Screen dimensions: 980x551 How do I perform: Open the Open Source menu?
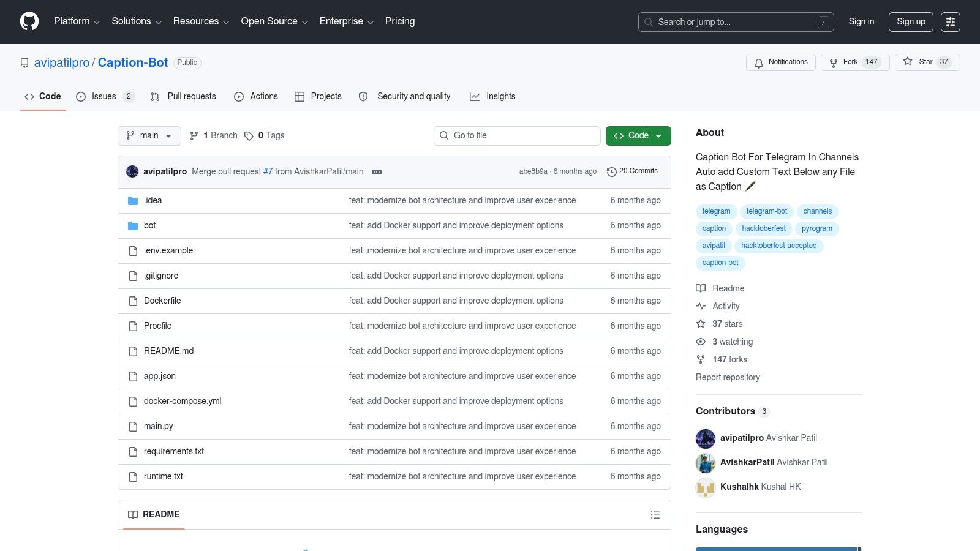274,21
